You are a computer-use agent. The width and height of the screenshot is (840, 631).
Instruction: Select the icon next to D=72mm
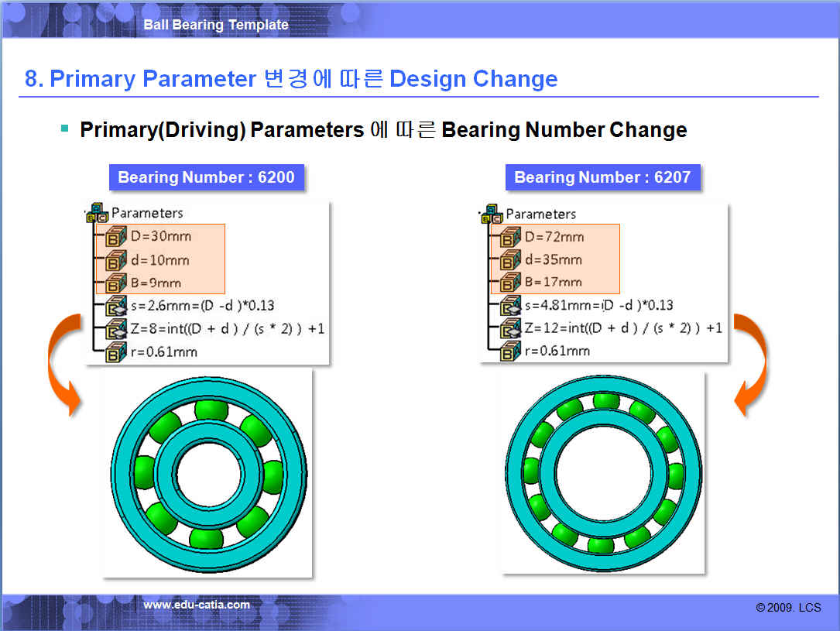point(511,237)
